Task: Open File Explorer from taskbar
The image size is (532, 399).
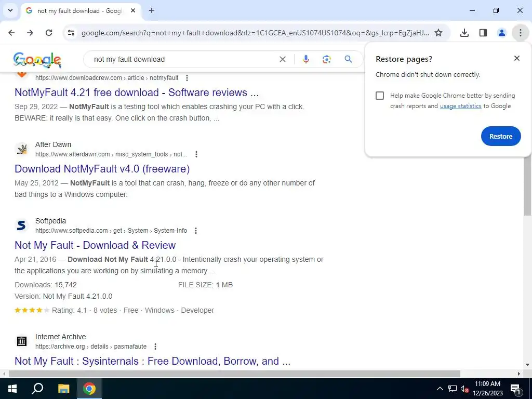Action: (63, 389)
